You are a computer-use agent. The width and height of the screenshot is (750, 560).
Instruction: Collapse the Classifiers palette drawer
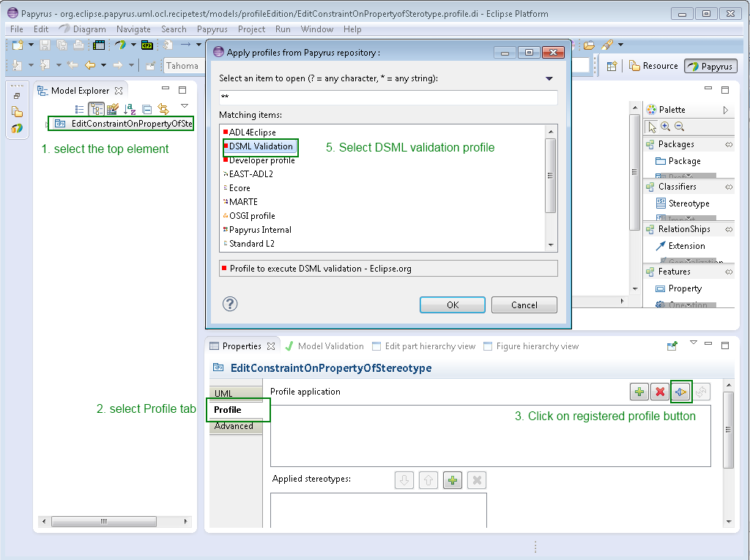pyautogui.click(x=729, y=187)
